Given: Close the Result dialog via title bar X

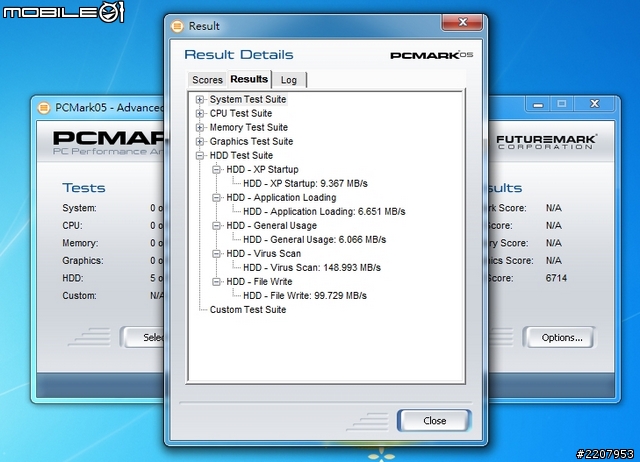Looking at the screenshot, I should [x=462, y=22].
